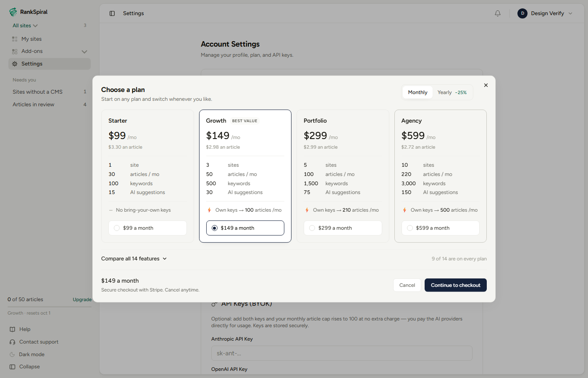Click the "No bring-your-own keys" text

point(143,210)
